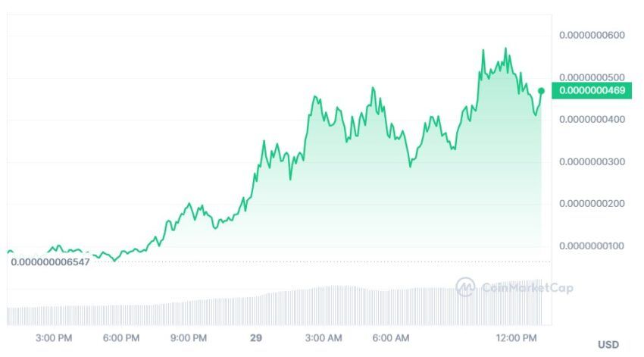Click the 0.0000000400 price axis label
Screen dimensions: 644x357
click(592, 120)
